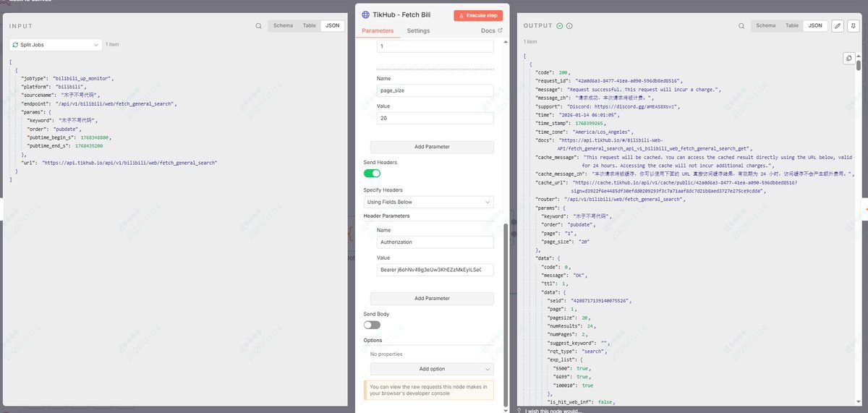Viewport: 868px width, 413px height.
Task: Open the Split Jobs input source dropdown
Action: (x=56, y=45)
